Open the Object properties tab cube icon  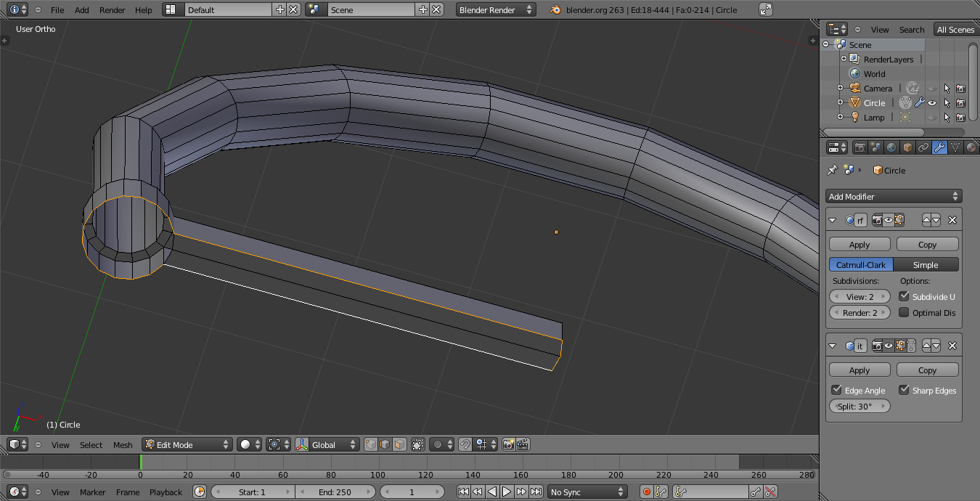point(907,147)
